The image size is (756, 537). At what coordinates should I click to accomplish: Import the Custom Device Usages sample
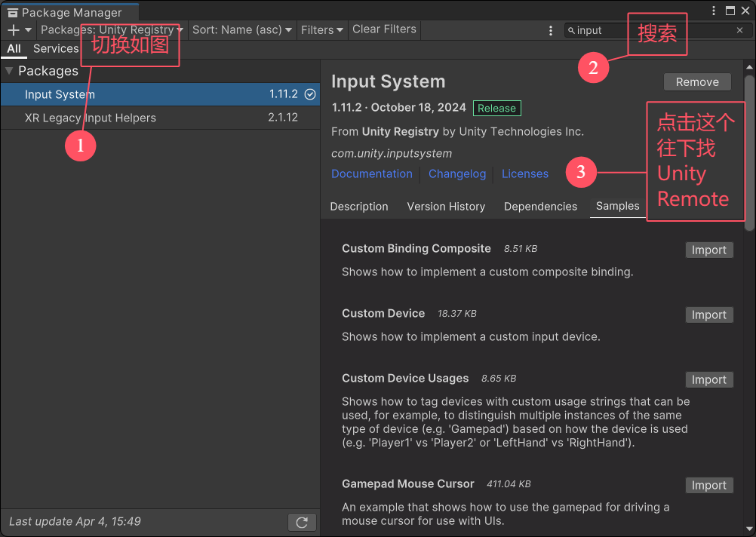(x=709, y=380)
